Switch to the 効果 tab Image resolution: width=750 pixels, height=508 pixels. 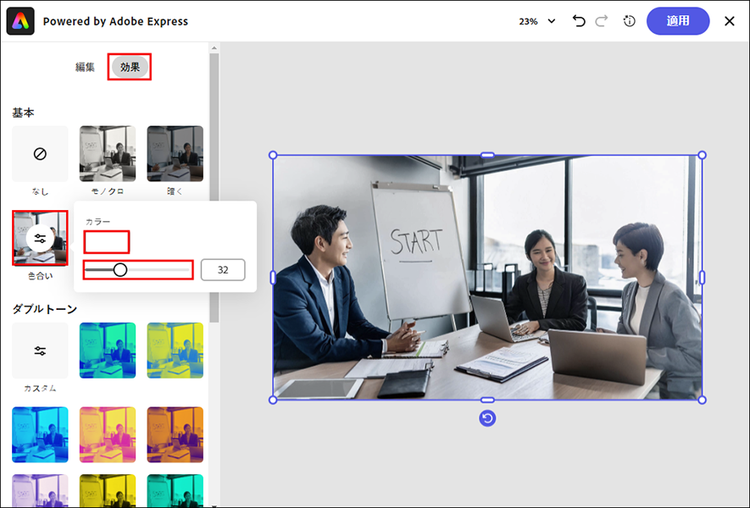coord(130,67)
